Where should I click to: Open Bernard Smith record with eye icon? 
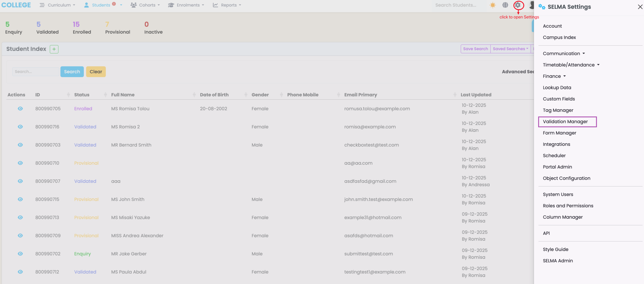tap(20, 145)
